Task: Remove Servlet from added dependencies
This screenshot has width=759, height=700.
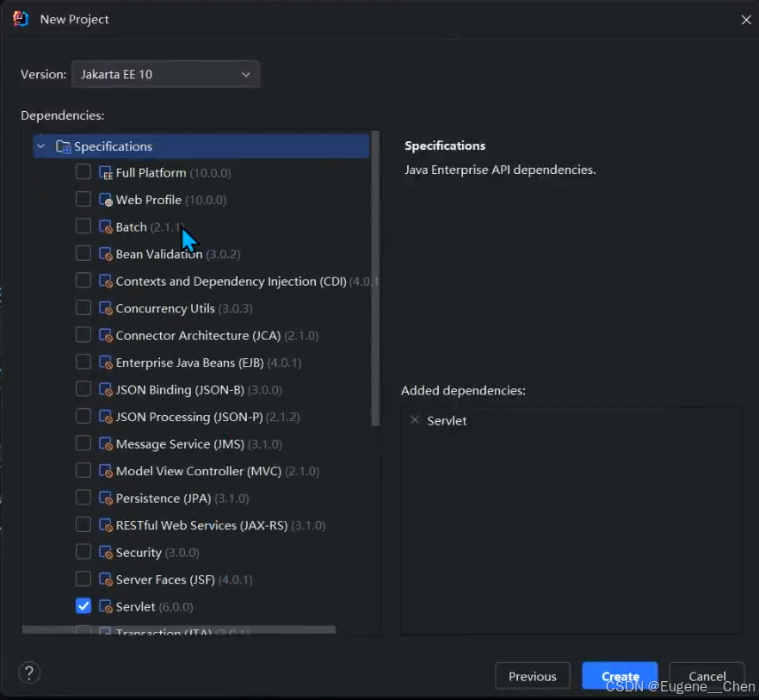Action: 415,420
